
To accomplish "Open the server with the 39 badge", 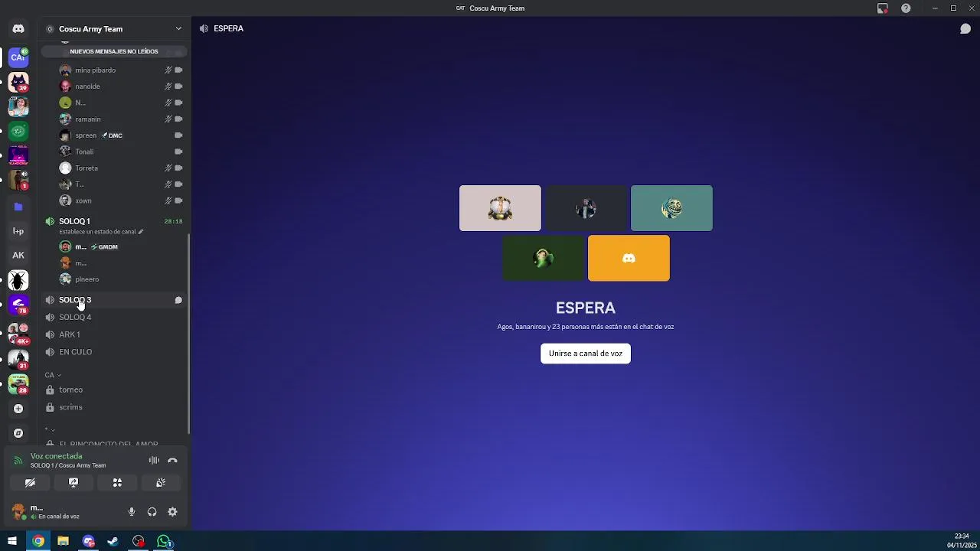I will click(18, 82).
